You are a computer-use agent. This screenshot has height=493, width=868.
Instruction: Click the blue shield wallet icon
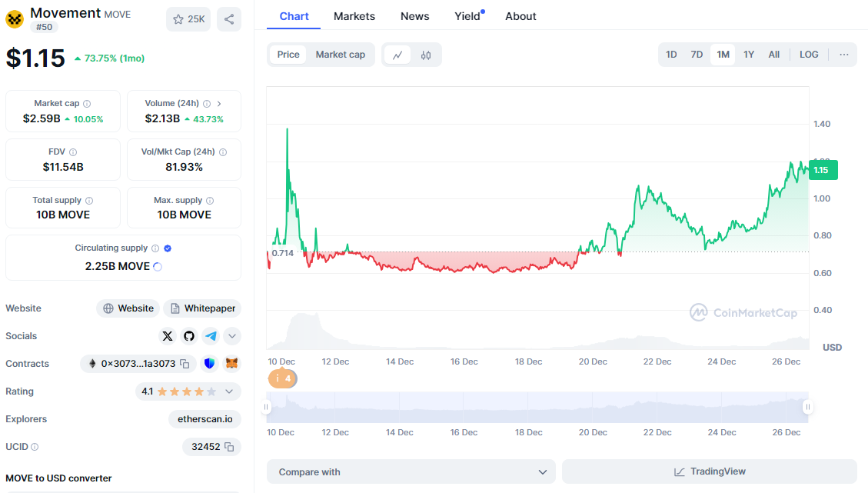click(209, 363)
